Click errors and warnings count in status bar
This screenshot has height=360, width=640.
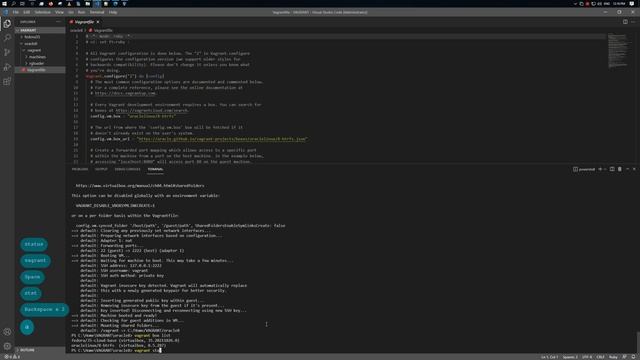coord(12,357)
